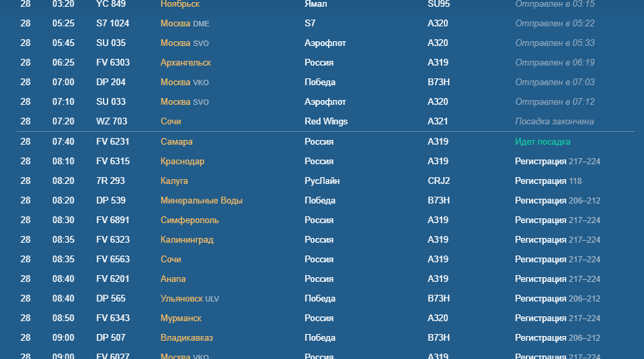Click the Идет посадка status

[543, 141]
